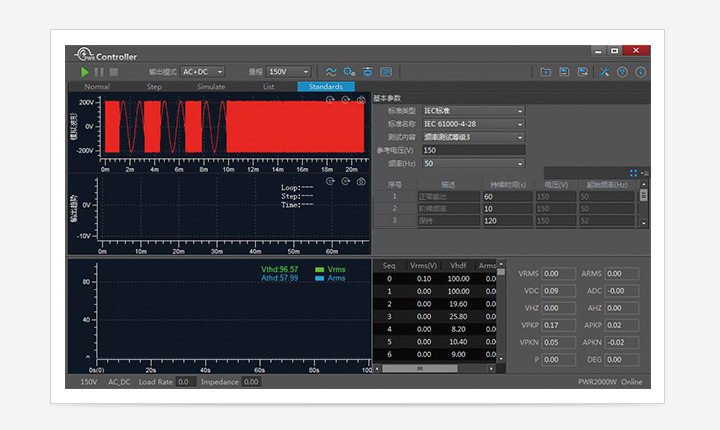The height and width of the screenshot is (430, 720).
Task: Toggle the green Vrms legend series
Action: [x=327, y=269]
